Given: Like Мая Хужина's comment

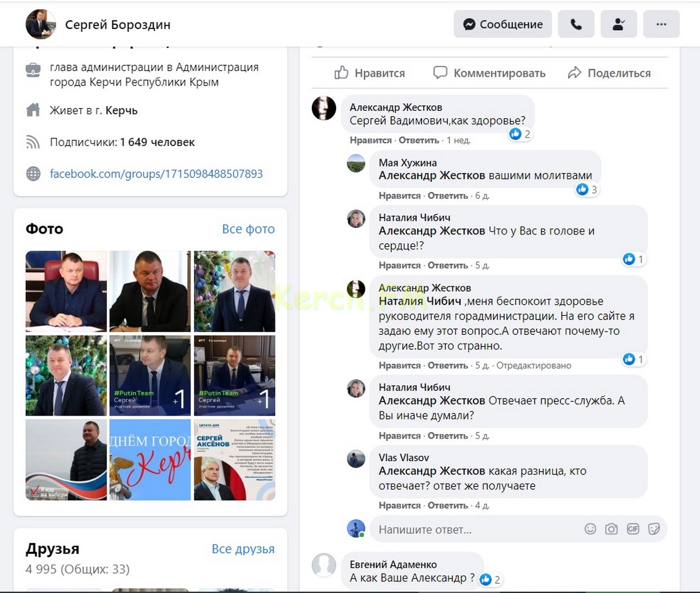Looking at the screenshot, I should tap(399, 196).
